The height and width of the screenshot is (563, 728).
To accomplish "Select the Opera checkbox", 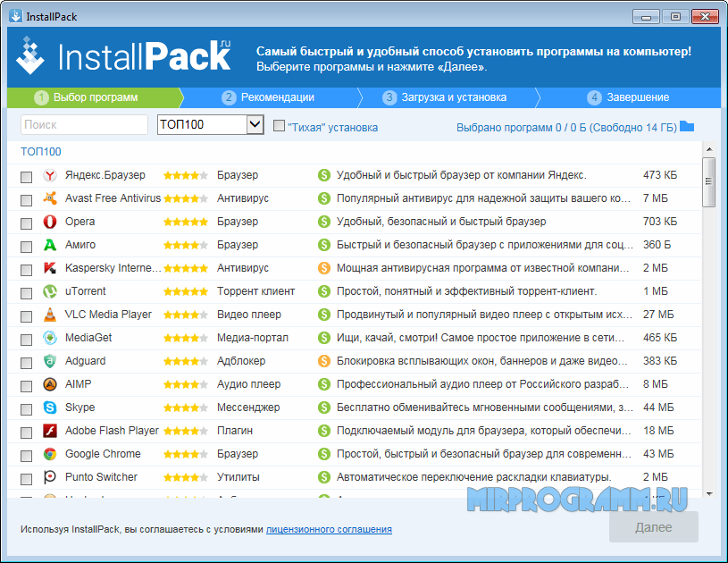I will point(27,223).
